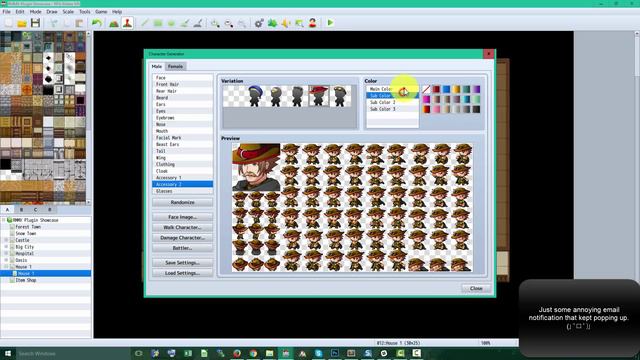Select the Ellipse drawing tool
The height and width of the screenshot is (360, 640).
171,23
